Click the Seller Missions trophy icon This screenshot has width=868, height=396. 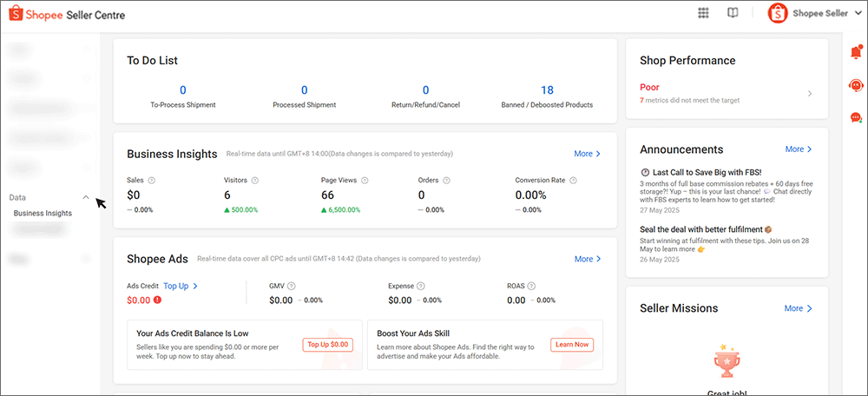click(x=727, y=361)
